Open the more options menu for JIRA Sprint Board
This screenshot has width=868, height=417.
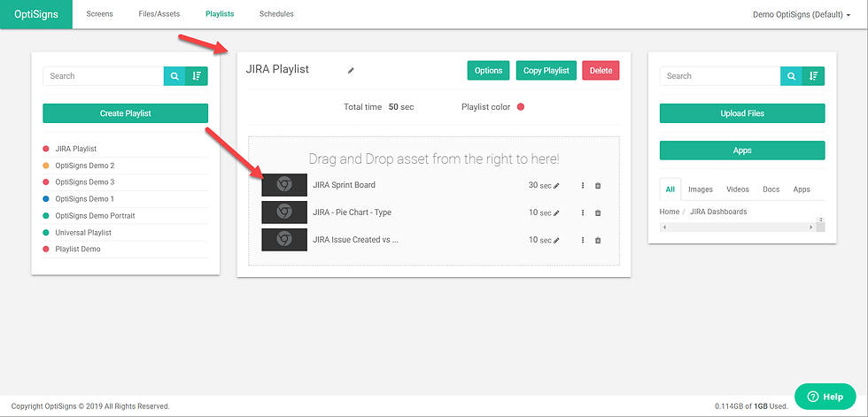click(x=583, y=185)
